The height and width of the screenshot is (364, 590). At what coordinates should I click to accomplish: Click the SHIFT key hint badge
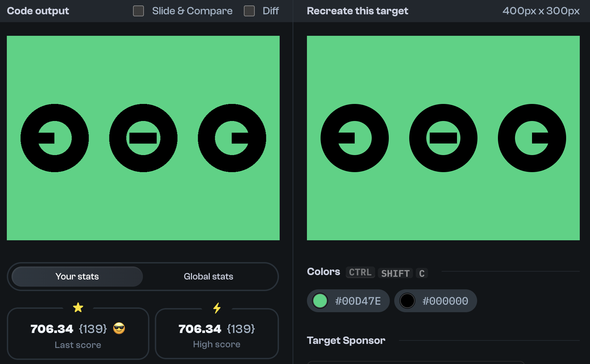click(395, 273)
